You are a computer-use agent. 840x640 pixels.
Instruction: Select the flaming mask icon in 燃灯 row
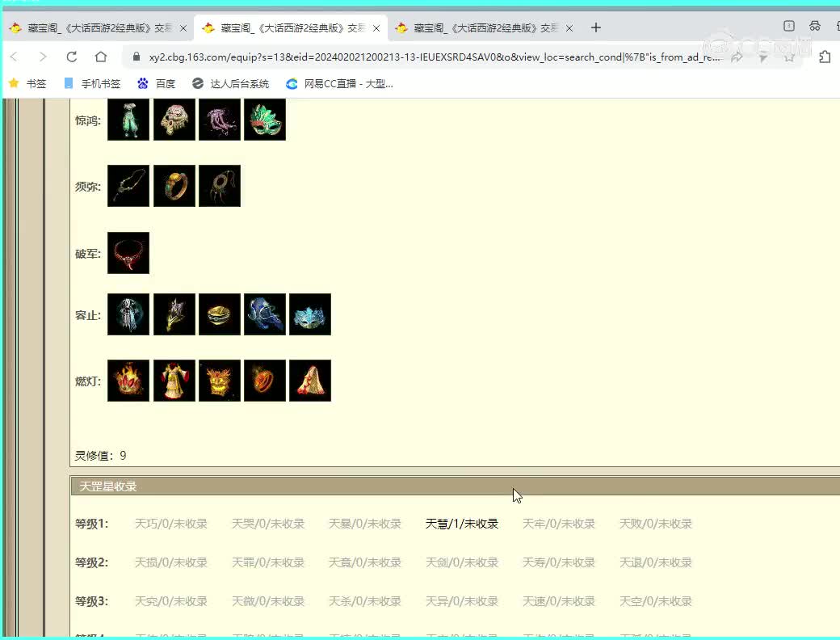pyautogui.click(x=220, y=381)
